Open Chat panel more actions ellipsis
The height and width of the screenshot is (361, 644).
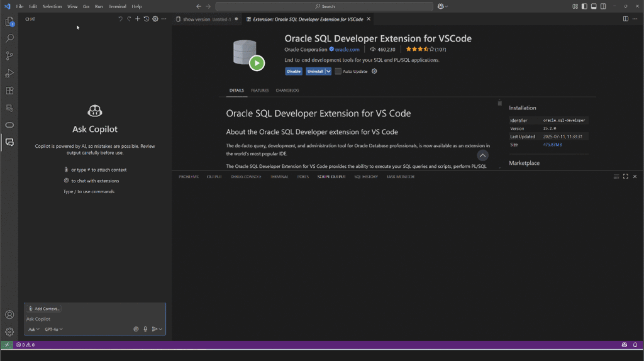[x=164, y=19]
